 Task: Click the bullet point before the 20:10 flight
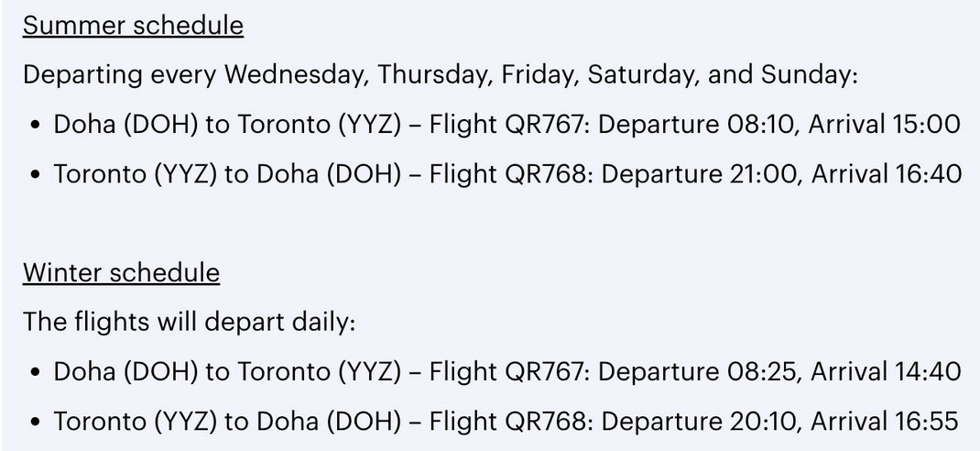tap(35, 423)
